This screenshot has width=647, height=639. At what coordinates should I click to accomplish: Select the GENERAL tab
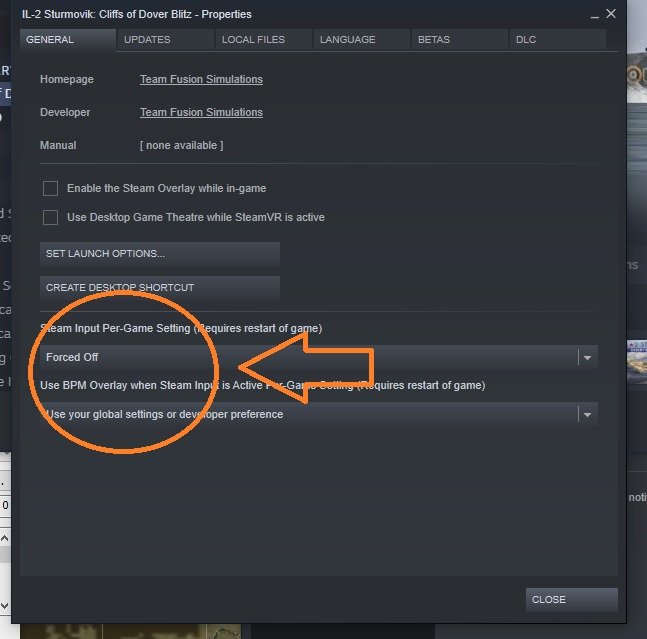tap(68, 40)
